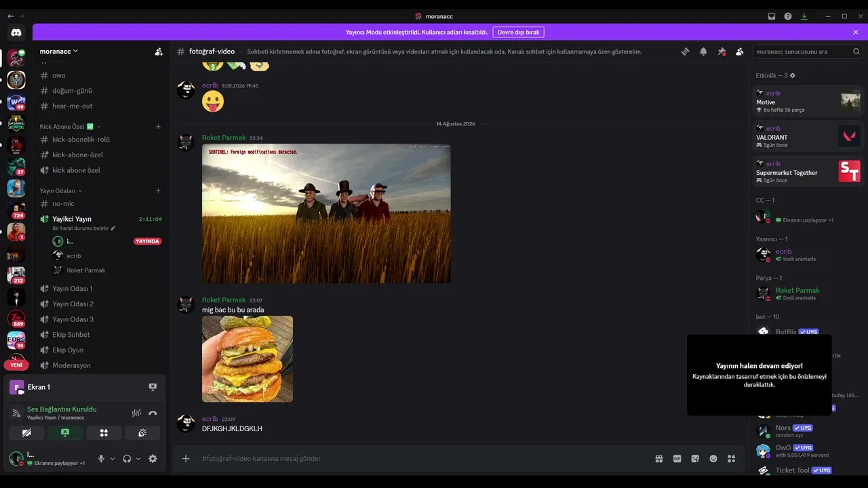
Task: Go back with the title bar arrow
Action: [10, 16]
